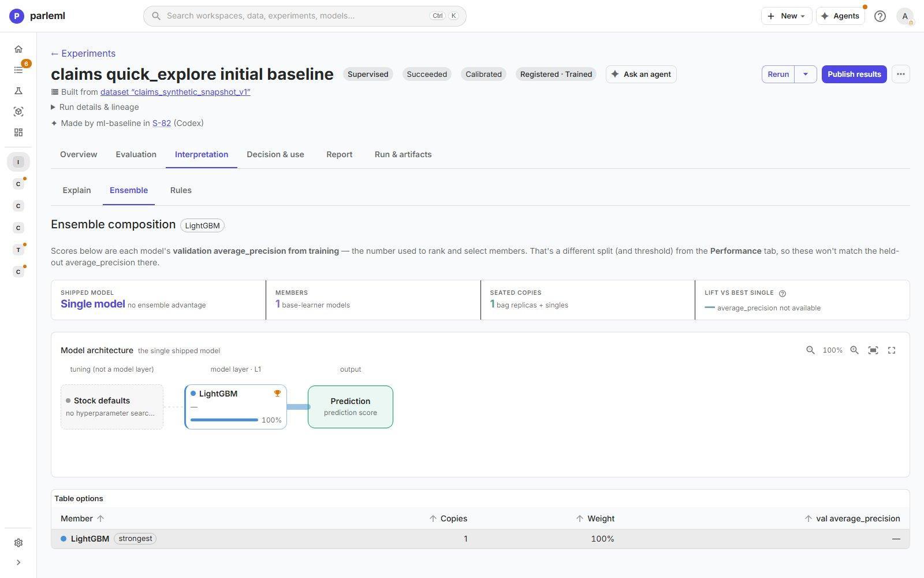The image size is (924, 578).
Task: Sort the table by Copies column
Action: (x=448, y=518)
